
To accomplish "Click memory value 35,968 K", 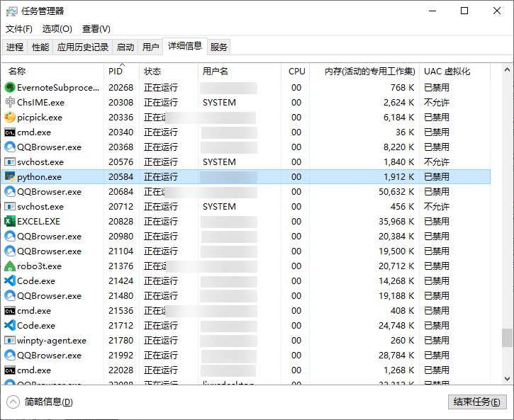I will 396,222.
